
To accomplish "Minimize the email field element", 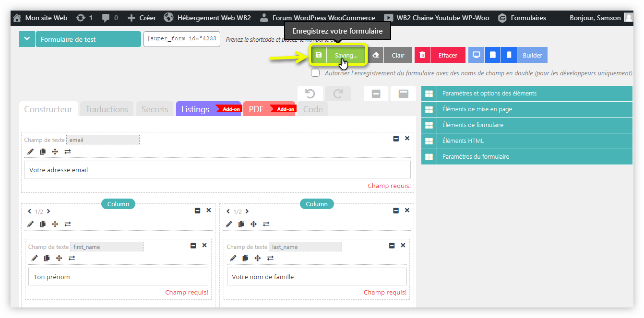I will [396, 139].
